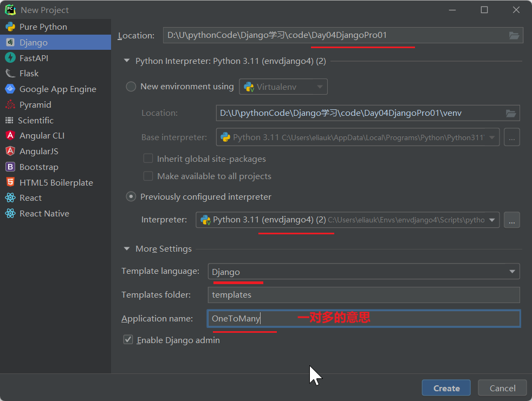This screenshot has height=401, width=532.
Task: Minimize the New Project dialog
Action: pyautogui.click(x=452, y=10)
